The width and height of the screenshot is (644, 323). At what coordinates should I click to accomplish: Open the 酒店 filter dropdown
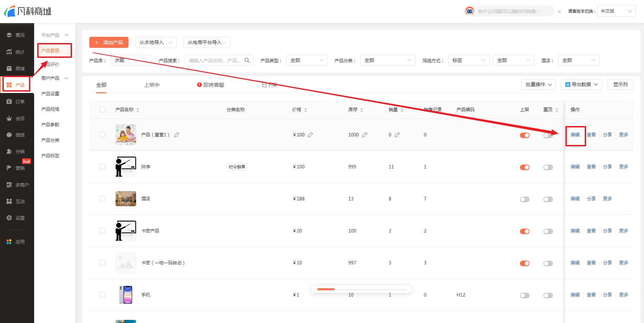point(579,60)
